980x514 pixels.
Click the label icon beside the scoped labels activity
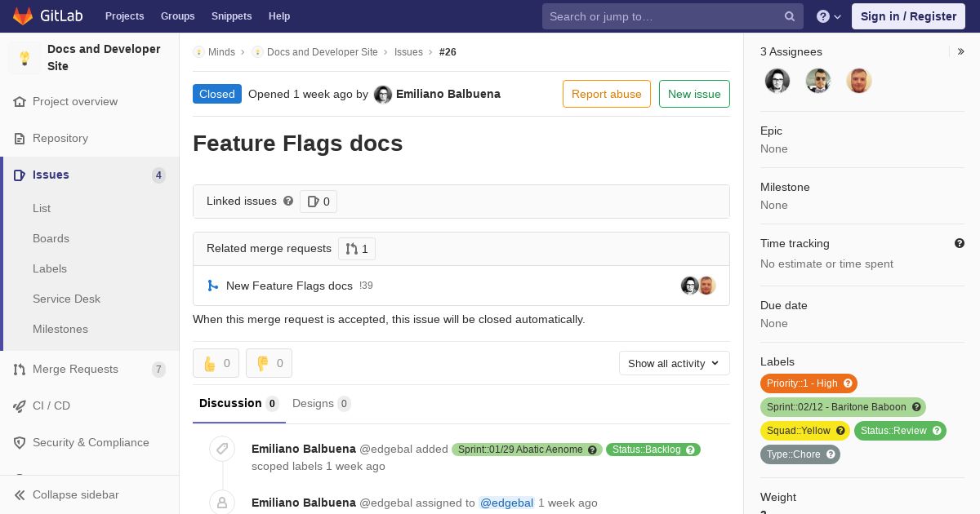(222, 449)
